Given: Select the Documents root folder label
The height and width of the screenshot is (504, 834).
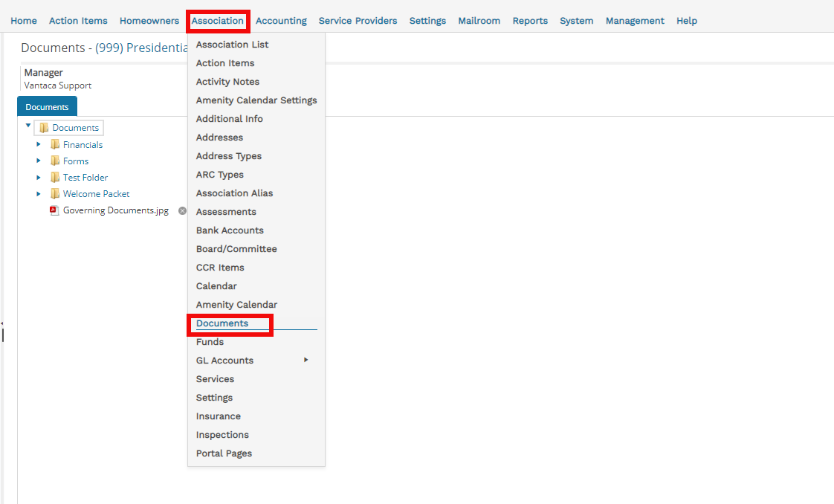Looking at the screenshot, I should (x=76, y=128).
